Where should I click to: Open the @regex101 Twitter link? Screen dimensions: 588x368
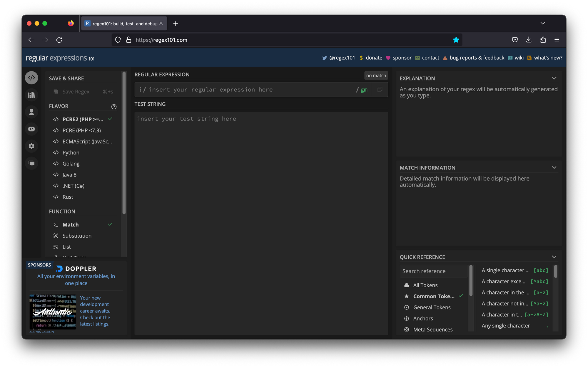click(339, 58)
